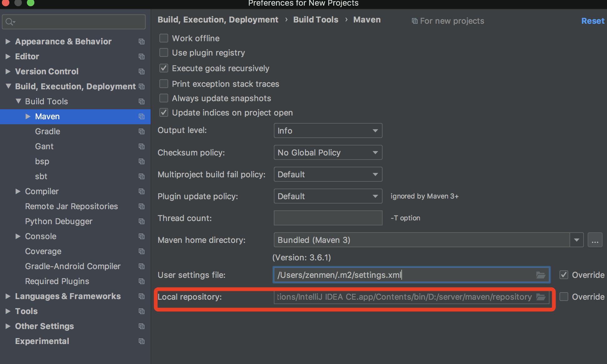Expand the Editor section arrow
This screenshot has width=607, height=364.
pyautogui.click(x=8, y=57)
